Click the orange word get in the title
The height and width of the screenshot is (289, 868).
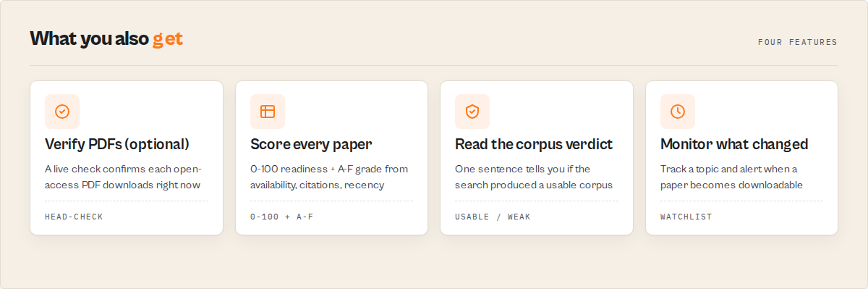tap(168, 40)
